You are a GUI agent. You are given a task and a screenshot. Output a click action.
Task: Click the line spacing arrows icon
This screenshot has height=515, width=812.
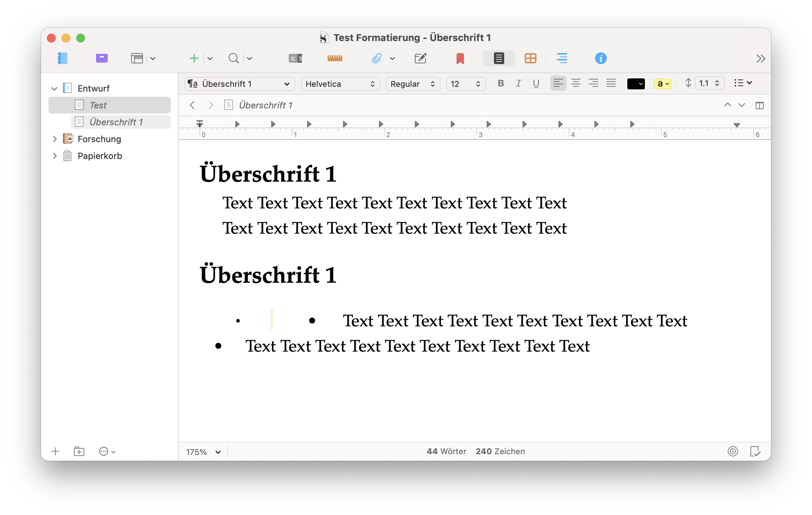pos(688,83)
